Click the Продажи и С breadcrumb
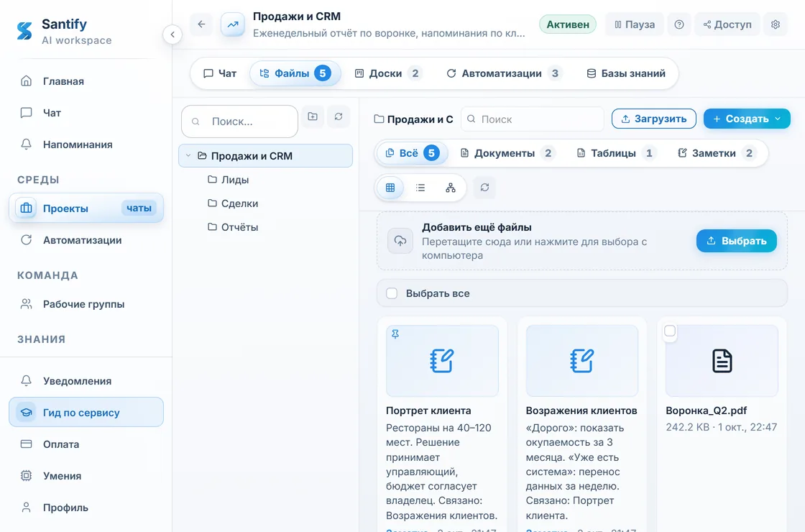The height and width of the screenshot is (532, 805). (x=413, y=119)
